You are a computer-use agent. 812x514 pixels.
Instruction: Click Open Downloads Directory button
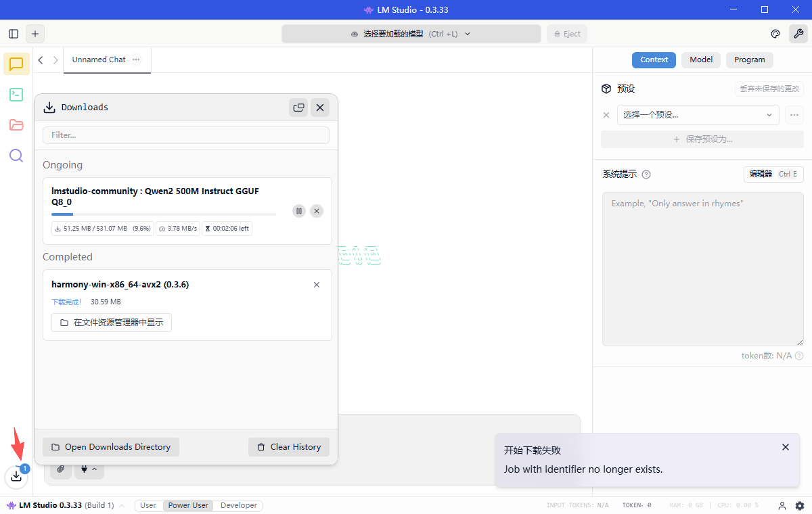(x=111, y=447)
